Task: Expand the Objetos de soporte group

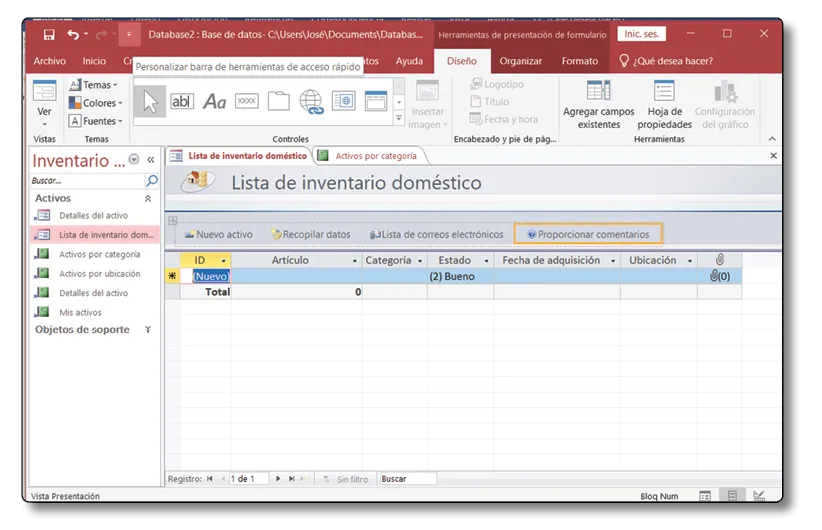Action: [x=148, y=330]
